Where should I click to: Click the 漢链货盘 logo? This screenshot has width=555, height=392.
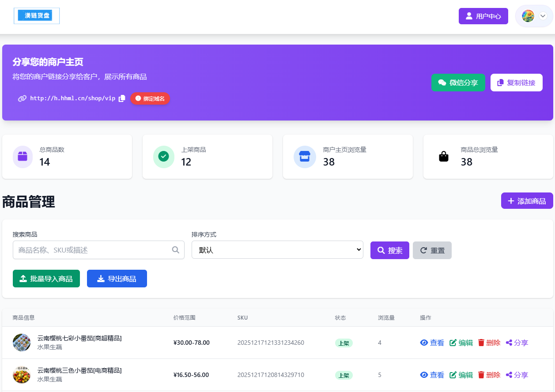37,16
